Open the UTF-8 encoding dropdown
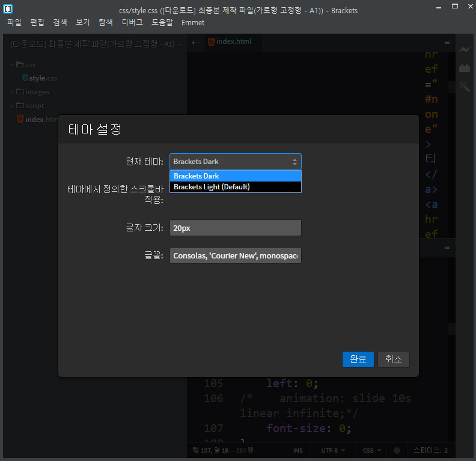476x461 pixels. [333, 450]
